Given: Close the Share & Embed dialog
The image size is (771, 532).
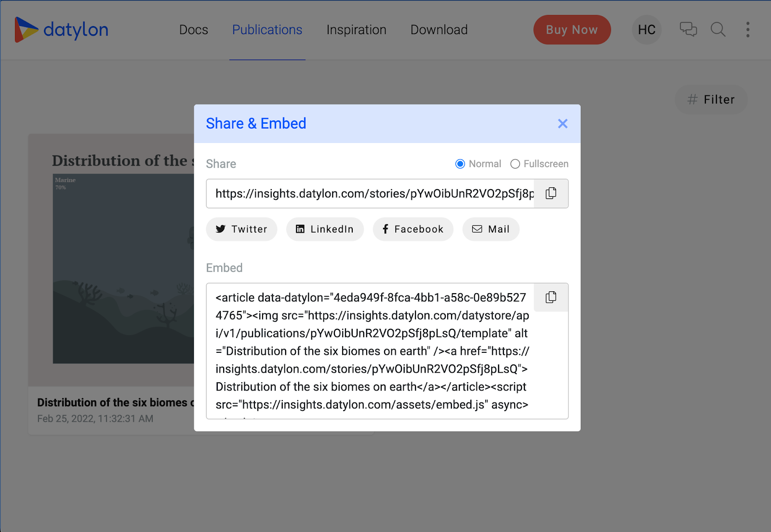Looking at the screenshot, I should (562, 124).
